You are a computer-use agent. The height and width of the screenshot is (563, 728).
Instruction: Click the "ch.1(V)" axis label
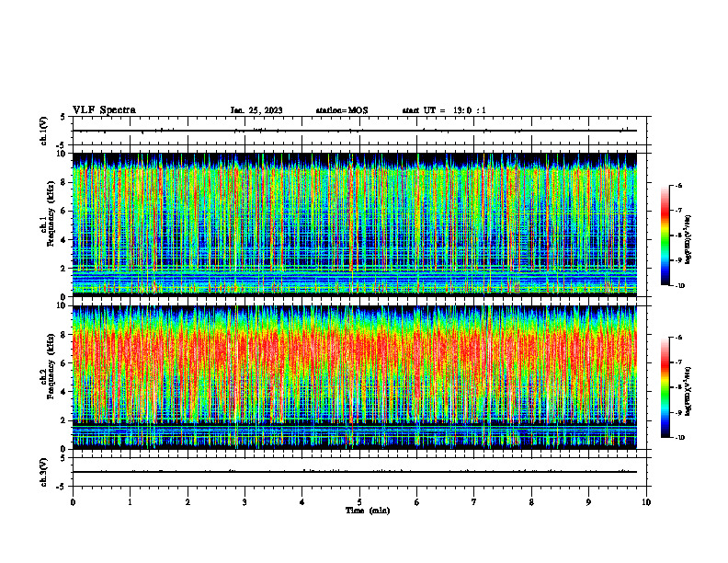44,131
